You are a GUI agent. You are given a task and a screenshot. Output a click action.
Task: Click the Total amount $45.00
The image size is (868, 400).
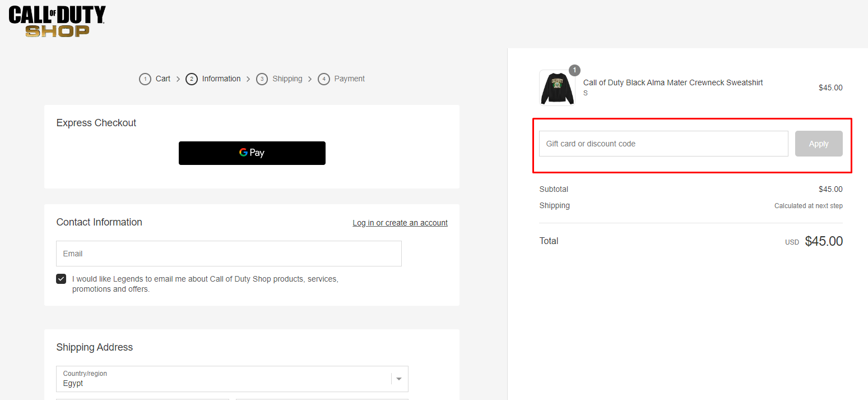(824, 241)
